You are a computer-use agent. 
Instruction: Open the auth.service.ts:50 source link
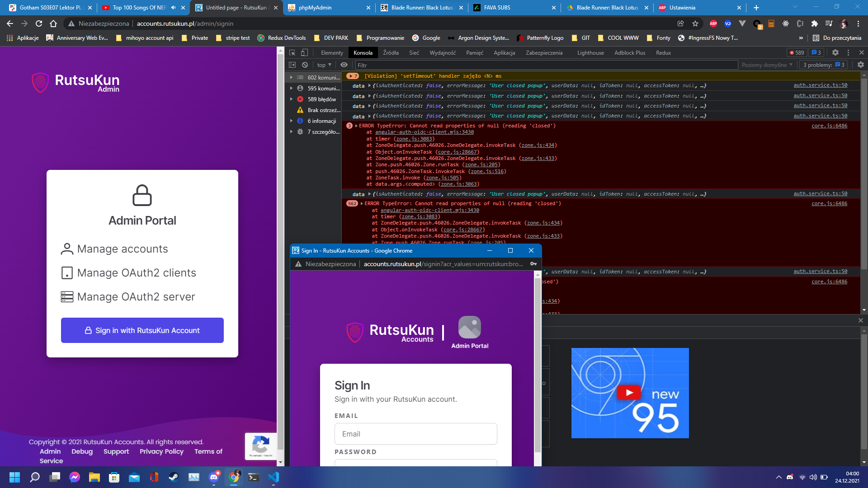click(x=820, y=85)
